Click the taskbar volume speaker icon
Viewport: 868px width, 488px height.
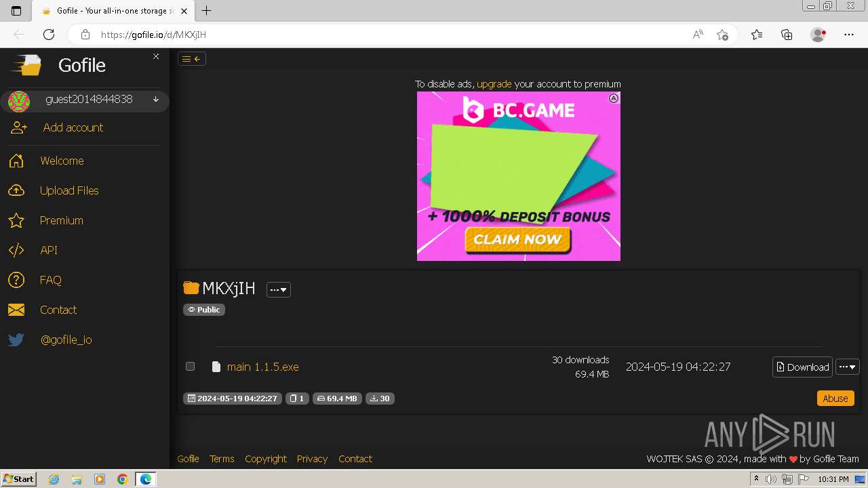[771, 479]
